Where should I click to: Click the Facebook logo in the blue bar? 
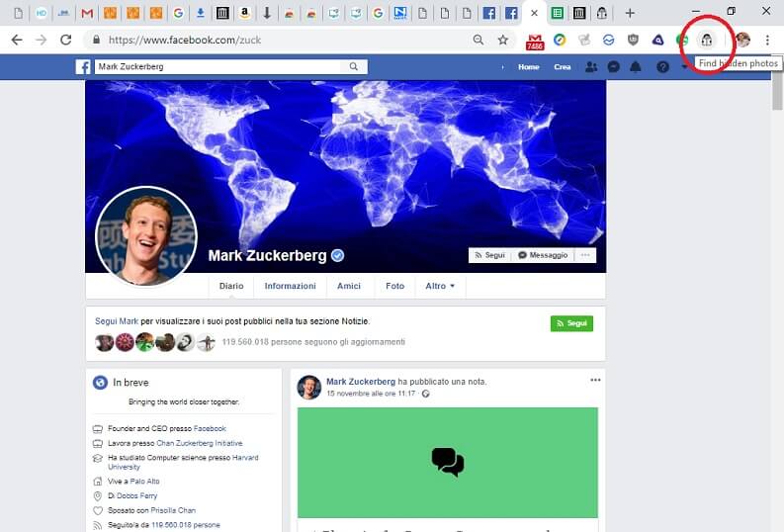pos(83,66)
